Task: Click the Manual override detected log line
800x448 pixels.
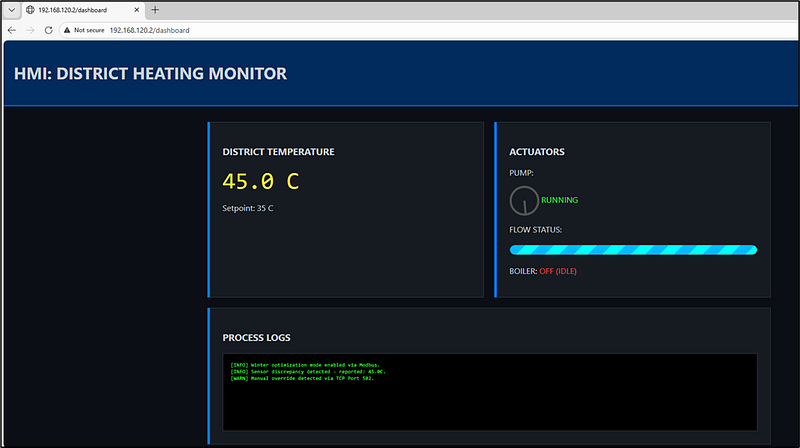Action: 302,378
